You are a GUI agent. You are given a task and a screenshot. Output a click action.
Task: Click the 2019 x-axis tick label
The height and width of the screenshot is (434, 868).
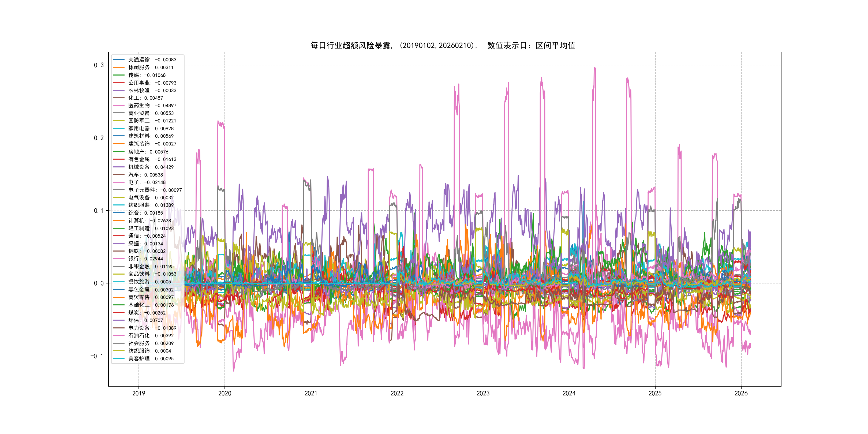tap(139, 393)
